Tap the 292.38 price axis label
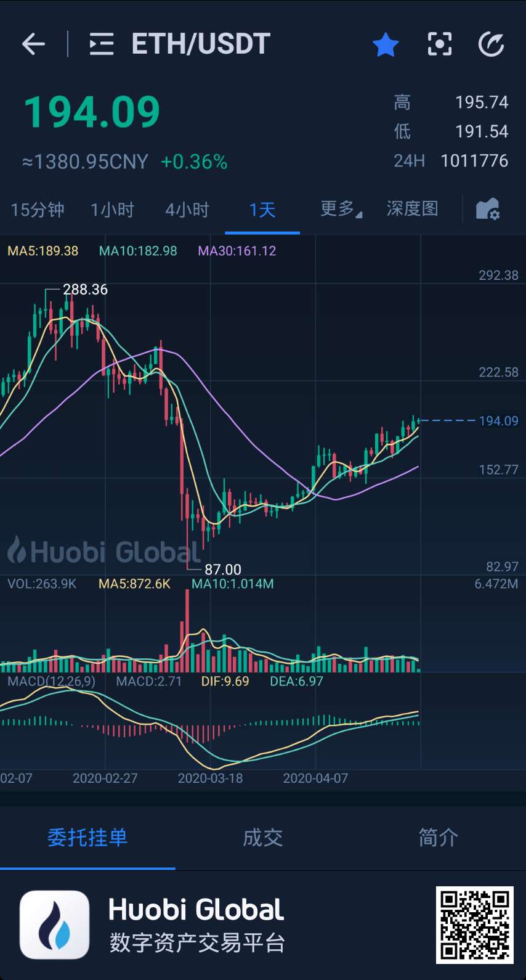526x980 pixels. tap(499, 276)
